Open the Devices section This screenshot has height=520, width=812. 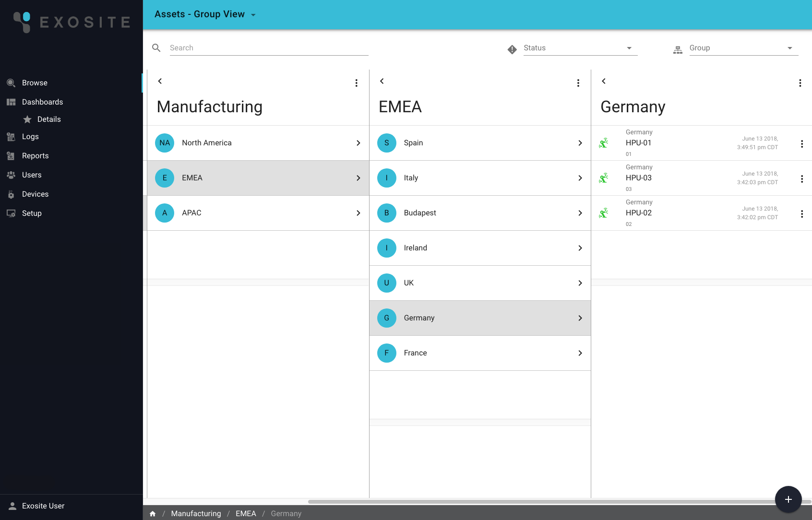[35, 194]
